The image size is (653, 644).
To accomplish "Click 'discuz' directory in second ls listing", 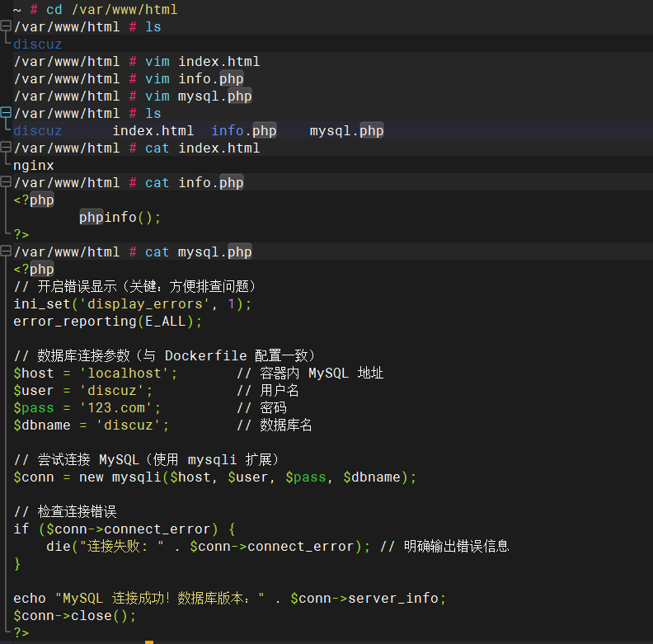I will (x=37, y=131).
